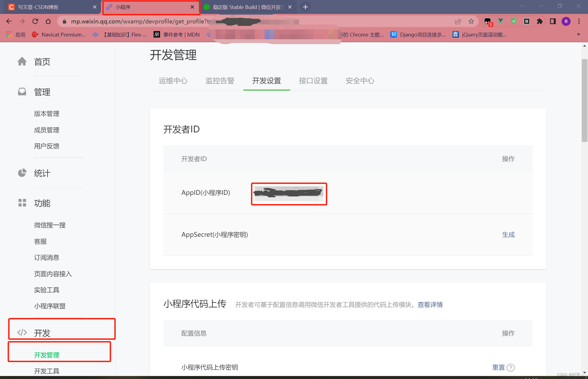This screenshot has height=379, width=588.
Task: Open a new tab with the plus button
Action: click(x=305, y=7)
